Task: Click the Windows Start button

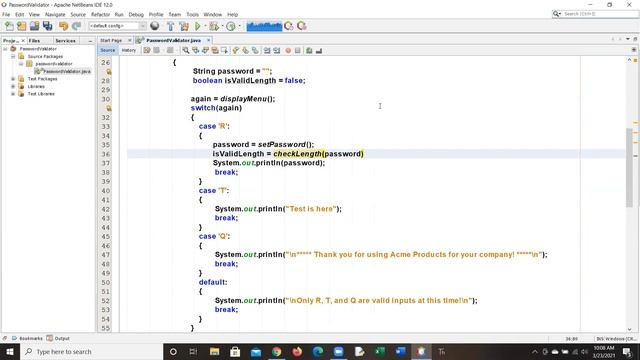Action: coord(10,351)
